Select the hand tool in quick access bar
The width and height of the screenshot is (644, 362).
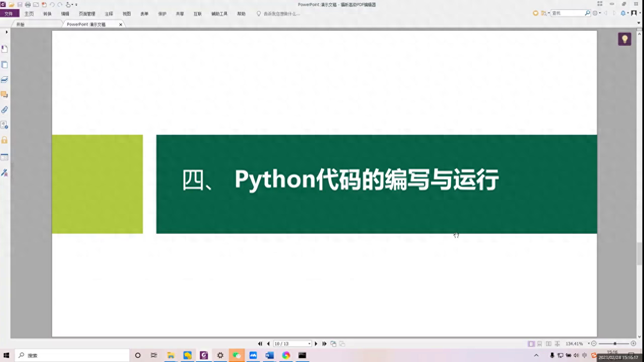68,5
